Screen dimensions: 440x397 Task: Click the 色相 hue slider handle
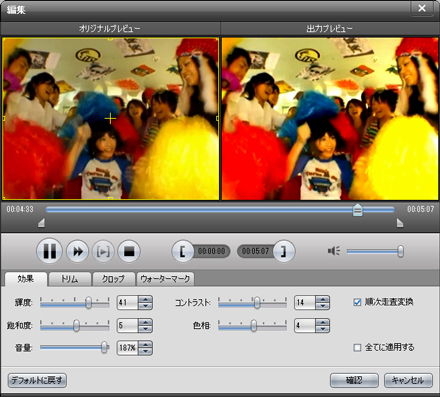[254, 325]
